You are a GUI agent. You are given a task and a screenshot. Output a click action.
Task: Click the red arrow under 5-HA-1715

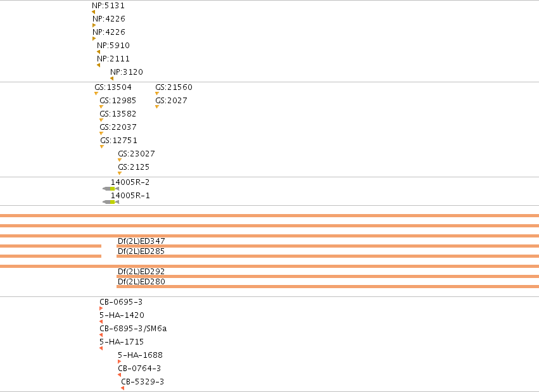101,348
